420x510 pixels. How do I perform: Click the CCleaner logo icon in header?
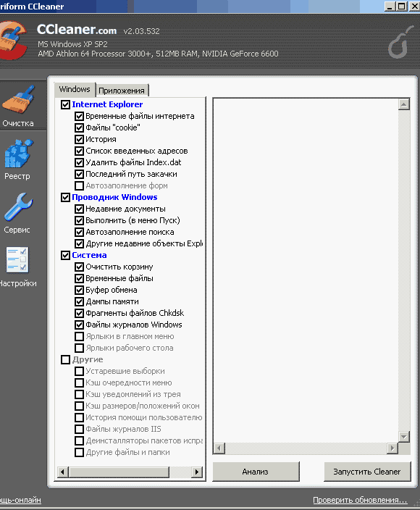click(13, 41)
